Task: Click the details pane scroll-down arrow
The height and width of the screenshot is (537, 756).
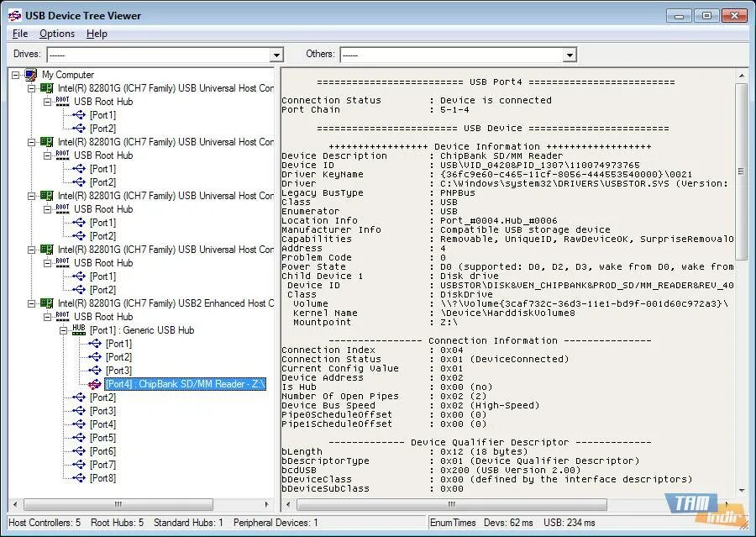Action: pos(741,491)
